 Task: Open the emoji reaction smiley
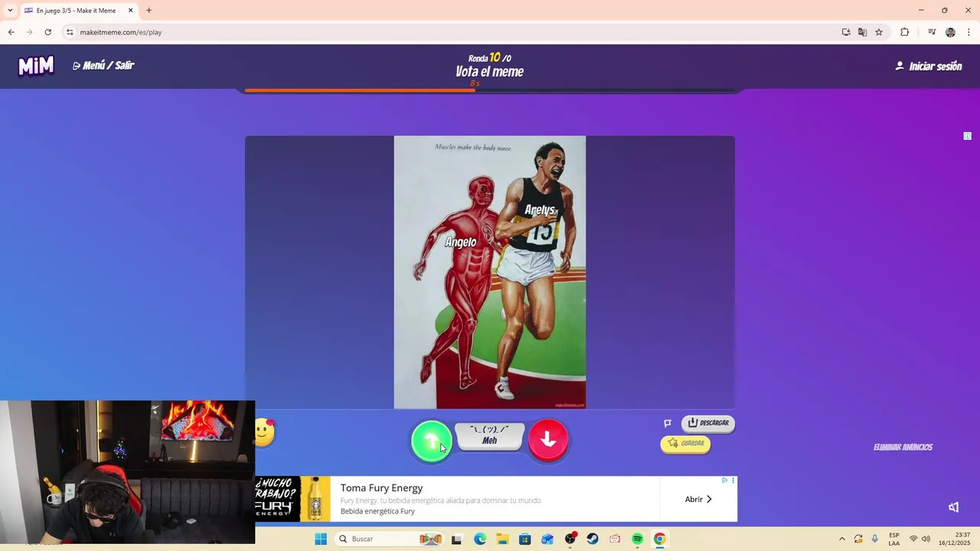(264, 432)
